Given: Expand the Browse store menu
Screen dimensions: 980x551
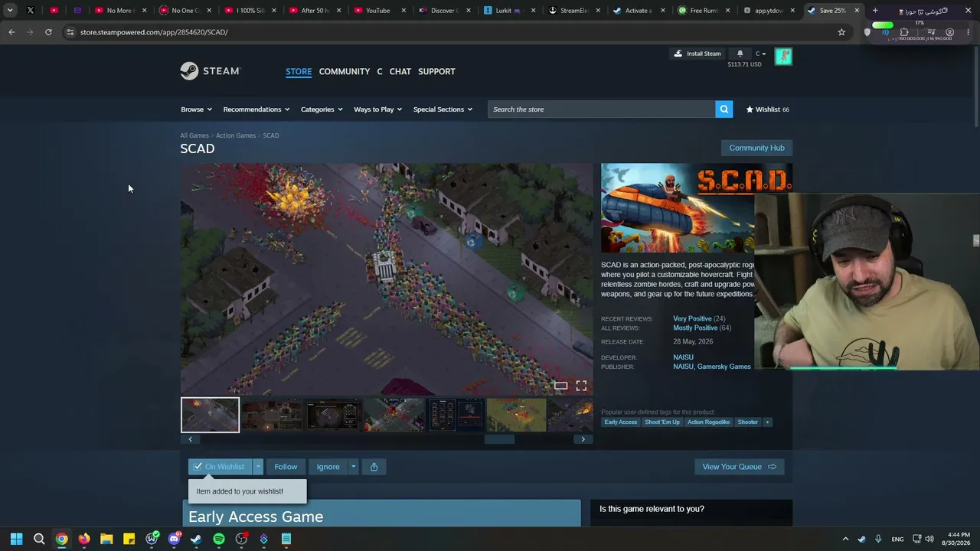Looking at the screenshot, I should coord(196,109).
